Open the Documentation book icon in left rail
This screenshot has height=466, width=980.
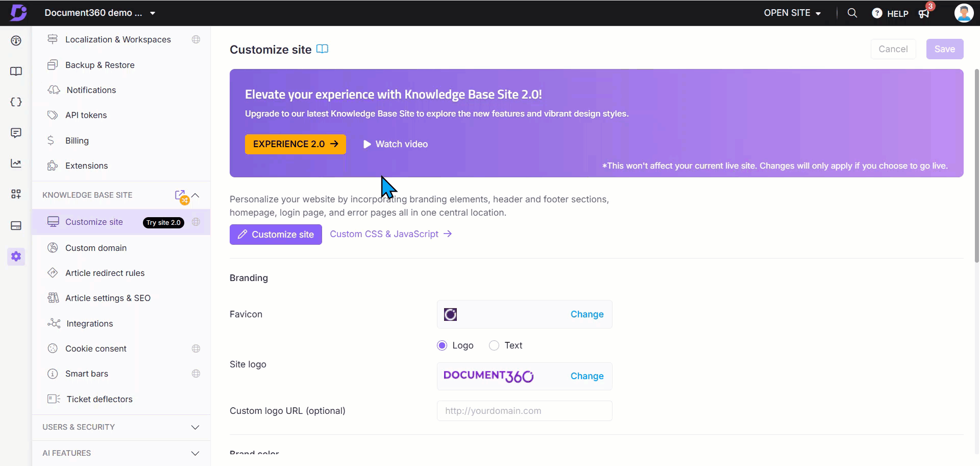pyautogui.click(x=16, y=72)
